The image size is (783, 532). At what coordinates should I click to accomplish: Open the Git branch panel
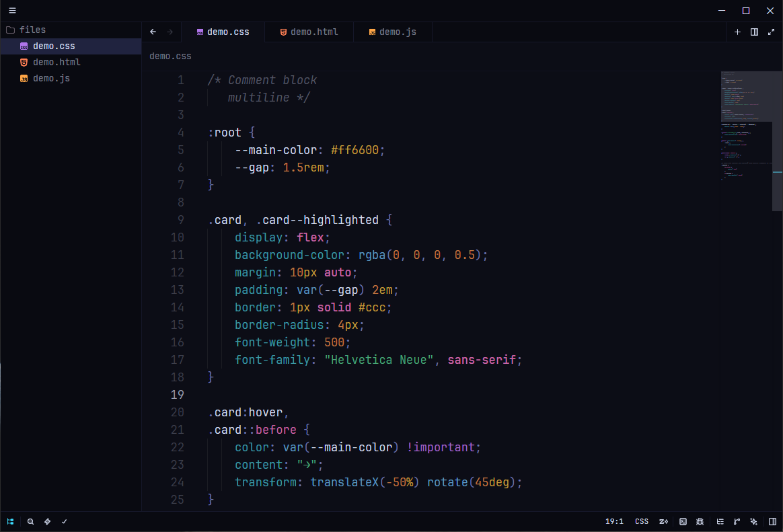(x=737, y=521)
